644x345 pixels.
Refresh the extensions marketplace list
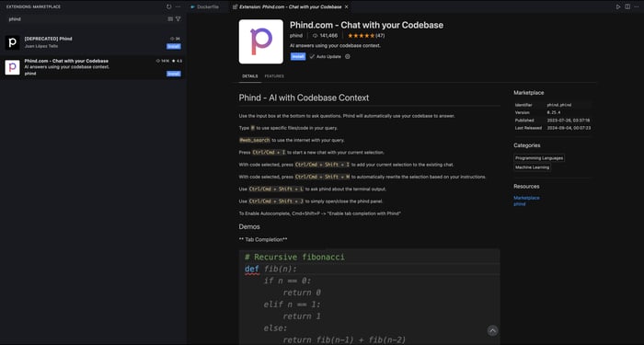[168, 7]
